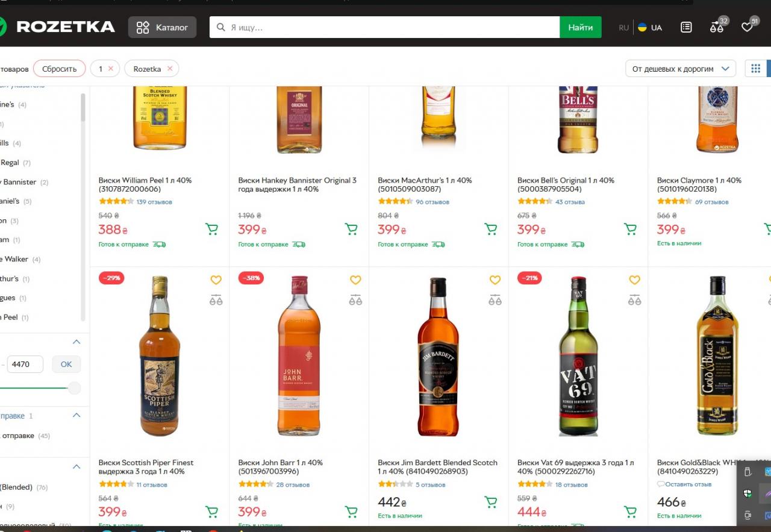This screenshot has width=771, height=532.
Task: Compare John Barr whisky scales icon
Action: [x=355, y=300]
